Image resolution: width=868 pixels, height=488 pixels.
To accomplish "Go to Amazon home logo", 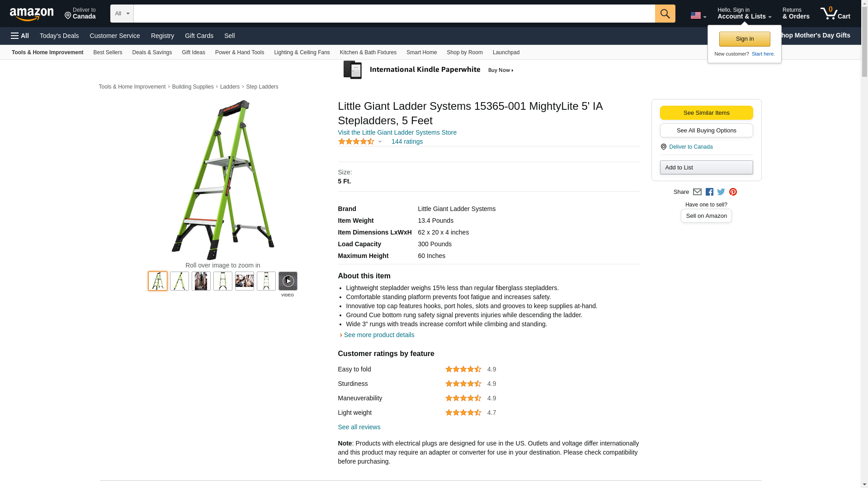I will click(32, 14).
